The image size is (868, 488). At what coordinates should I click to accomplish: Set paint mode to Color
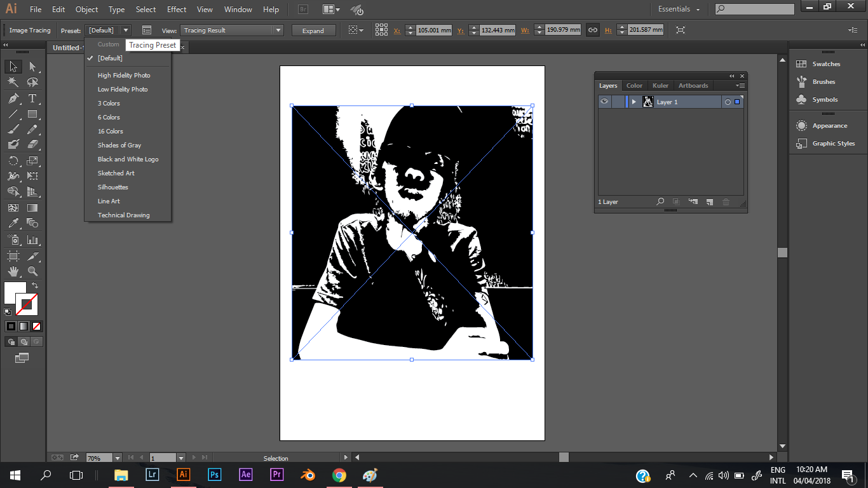click(x=11, y=326)
